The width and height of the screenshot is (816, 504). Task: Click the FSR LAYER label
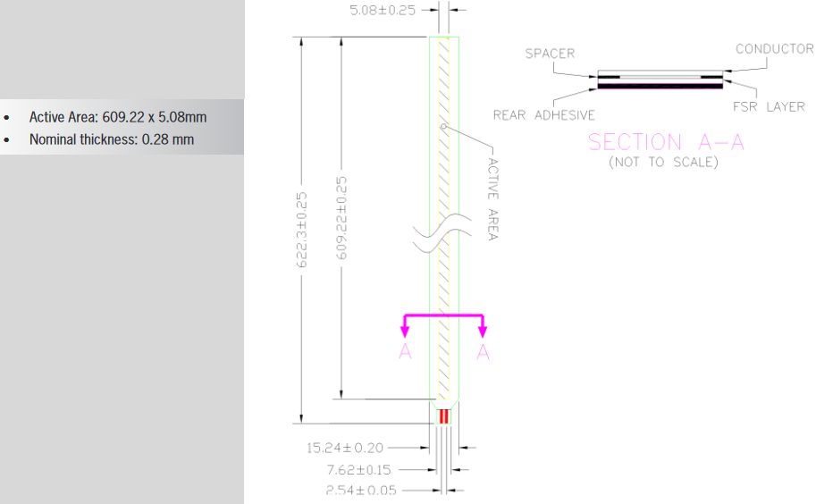click(769, 106)
